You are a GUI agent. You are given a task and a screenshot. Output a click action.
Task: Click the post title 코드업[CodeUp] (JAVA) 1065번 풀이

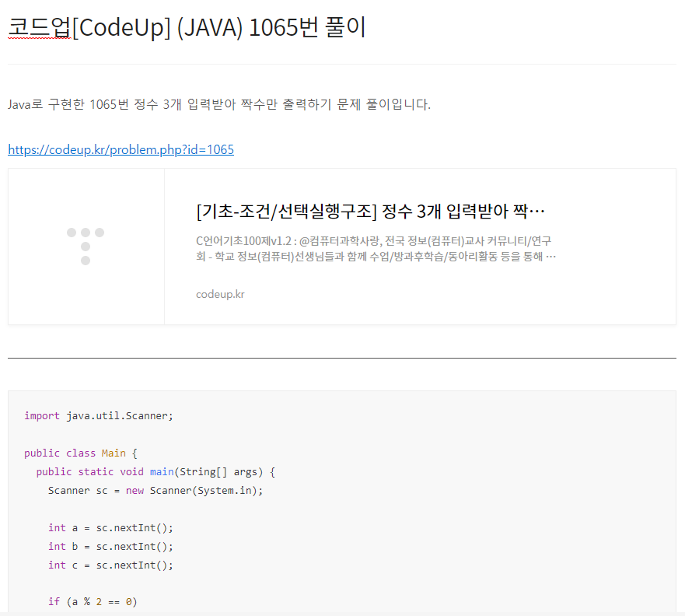[x=187, y=27]
